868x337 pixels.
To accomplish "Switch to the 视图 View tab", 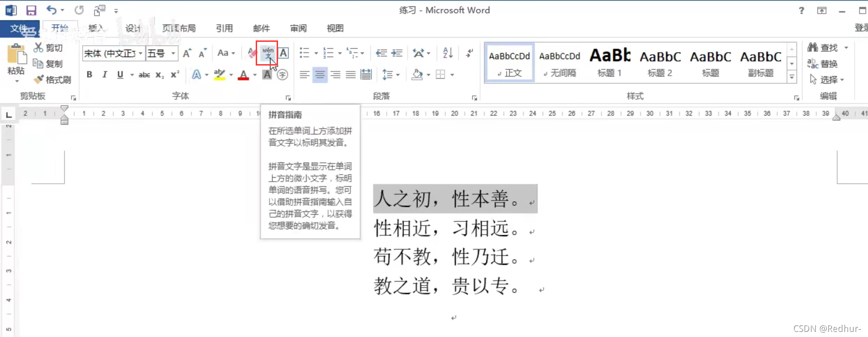I will click(335, 28).
